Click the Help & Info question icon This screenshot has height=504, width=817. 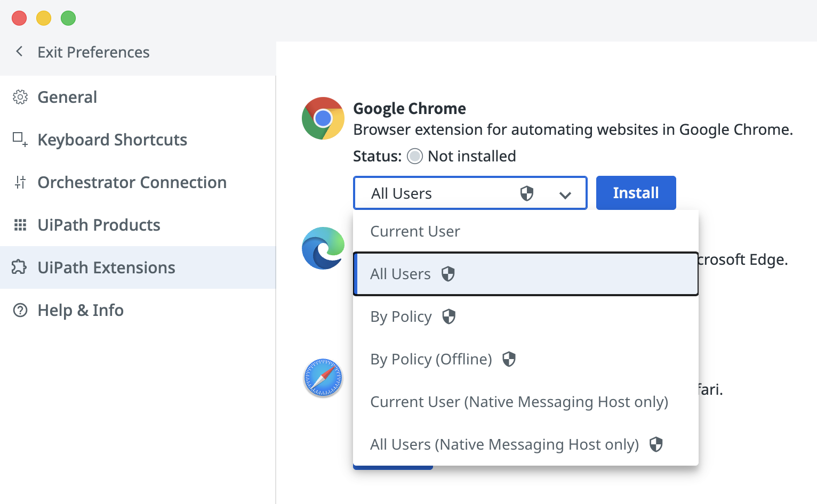click(x=20, y=310)
